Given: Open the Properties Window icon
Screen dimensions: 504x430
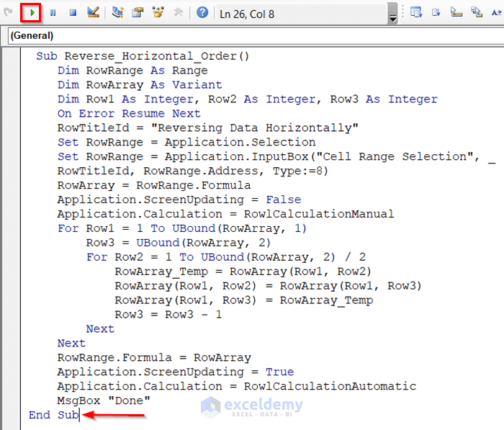Looking at the screenshot, I should [x=138, y=12].
